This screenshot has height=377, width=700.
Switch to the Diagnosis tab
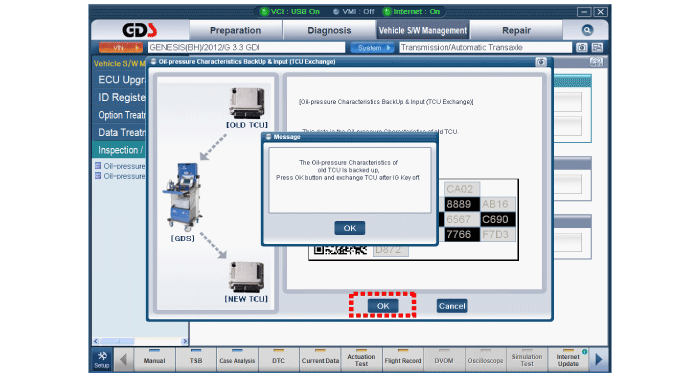[x=329, y=30]
